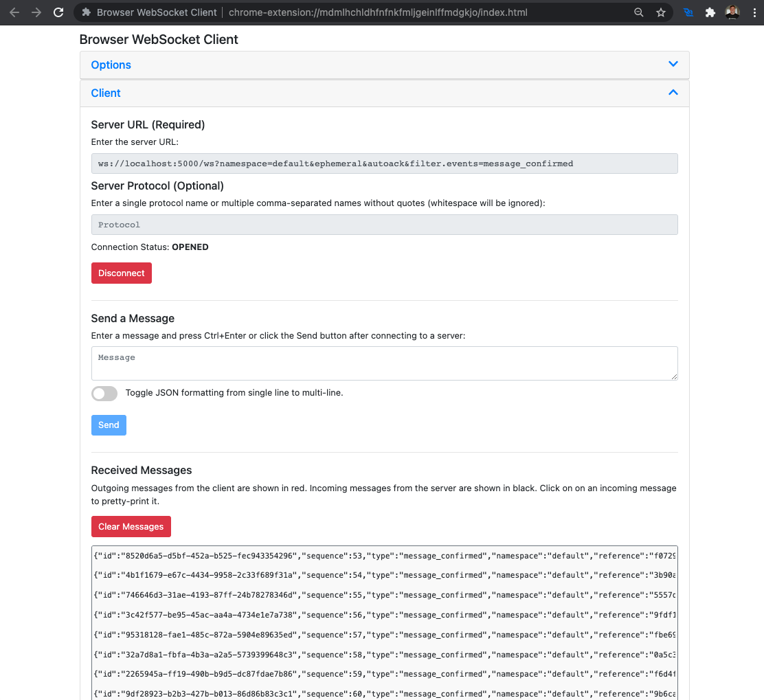
Task: Click the browser profile avatar
Action: 732,12
